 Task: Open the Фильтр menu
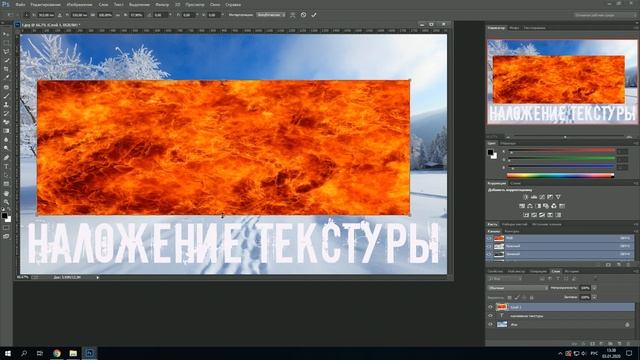point(162,4)
